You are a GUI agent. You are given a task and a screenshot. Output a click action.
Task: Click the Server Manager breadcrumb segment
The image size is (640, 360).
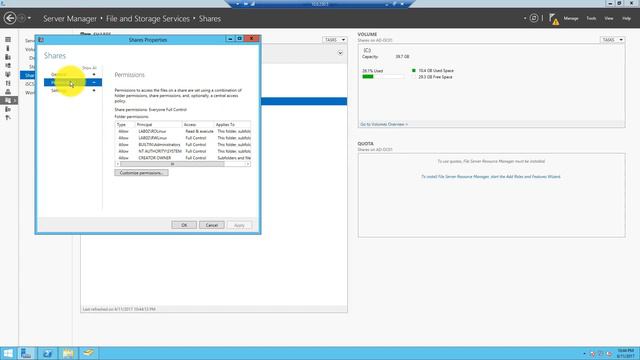70,19
